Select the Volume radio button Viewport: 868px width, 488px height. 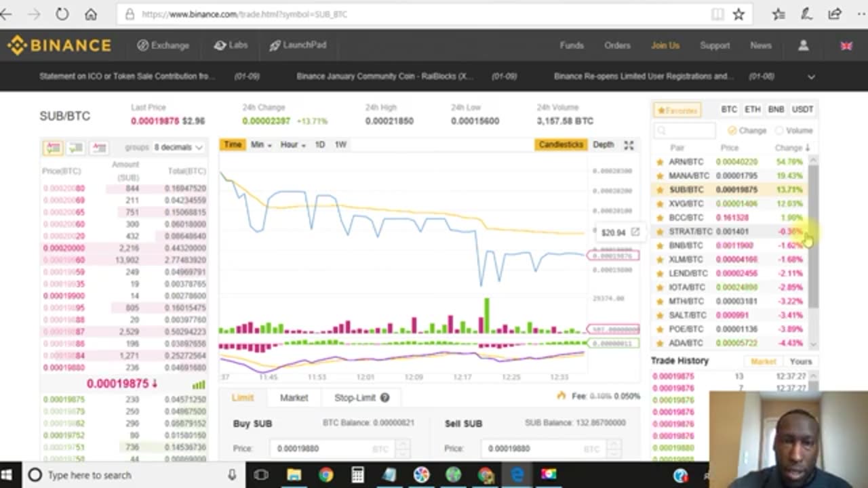click(x=778, y=130)
